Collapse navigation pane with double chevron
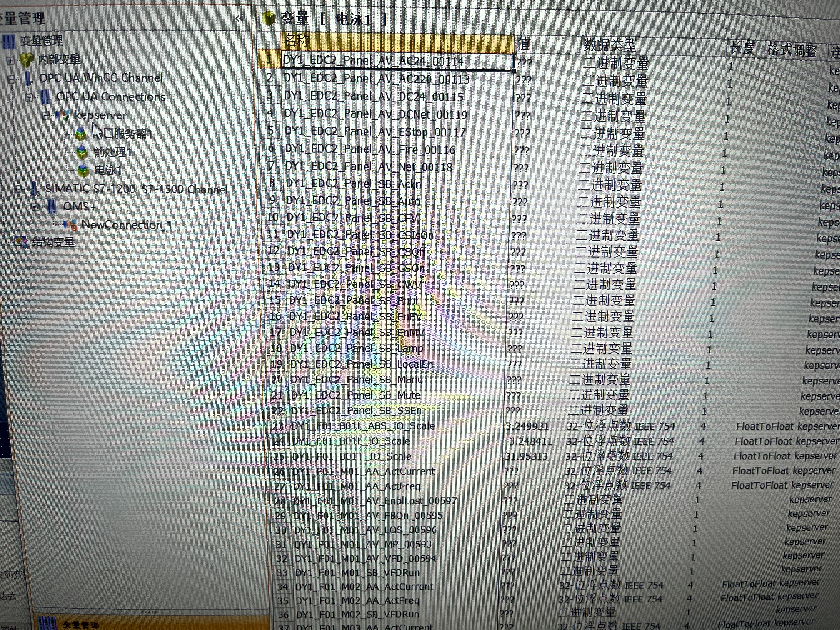 [239, 18]
